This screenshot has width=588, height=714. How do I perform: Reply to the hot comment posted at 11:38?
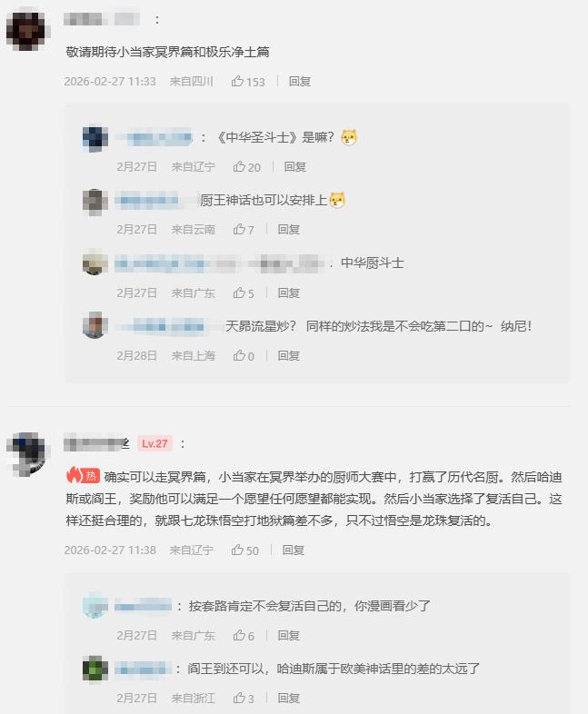tap(294, 550)
